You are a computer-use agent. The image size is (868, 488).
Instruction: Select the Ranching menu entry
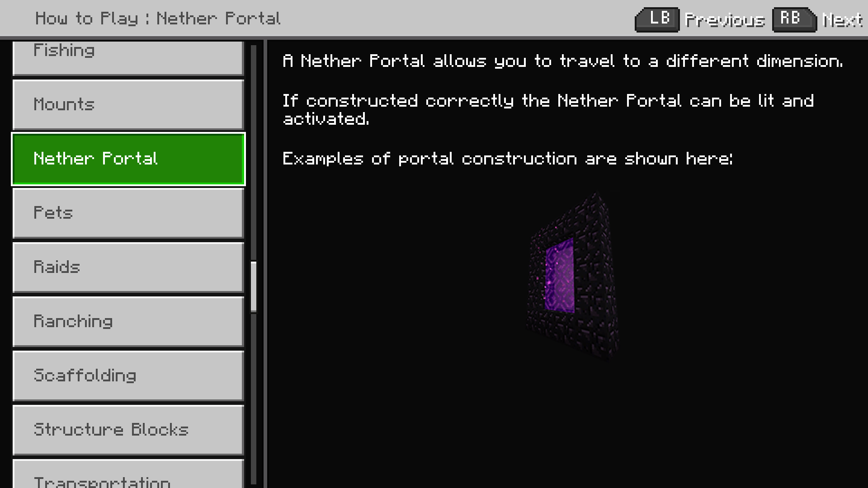pos(127,321)
